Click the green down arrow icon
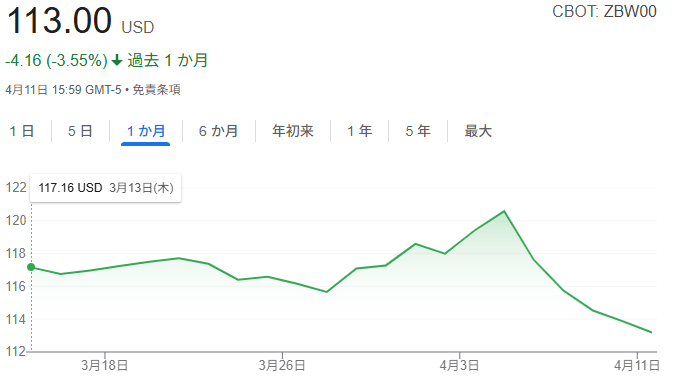 pyautogui.click(x=117, y=60)
